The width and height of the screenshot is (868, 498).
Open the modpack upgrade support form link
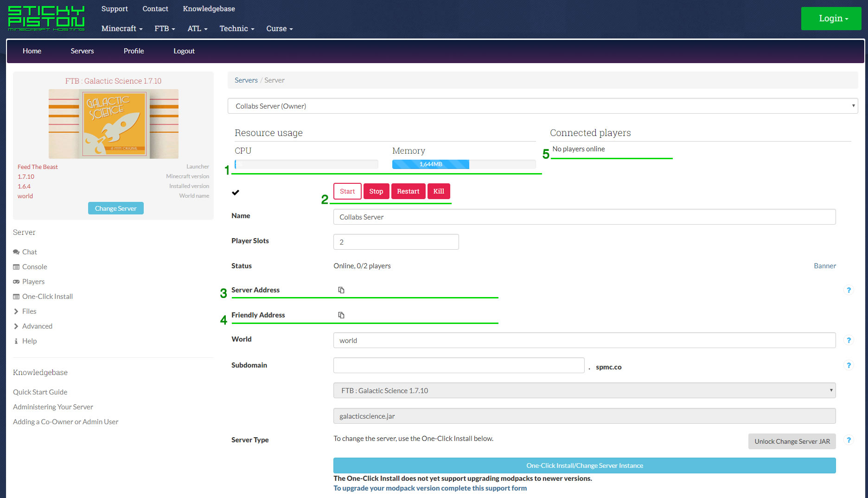click(x=430, y=488)
